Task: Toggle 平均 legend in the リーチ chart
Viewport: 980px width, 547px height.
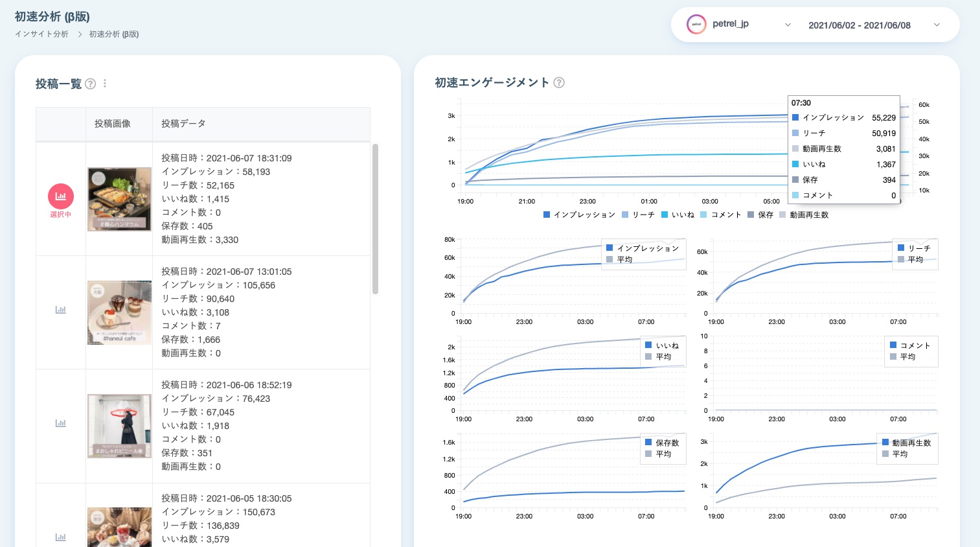Action: click(910, 259)
